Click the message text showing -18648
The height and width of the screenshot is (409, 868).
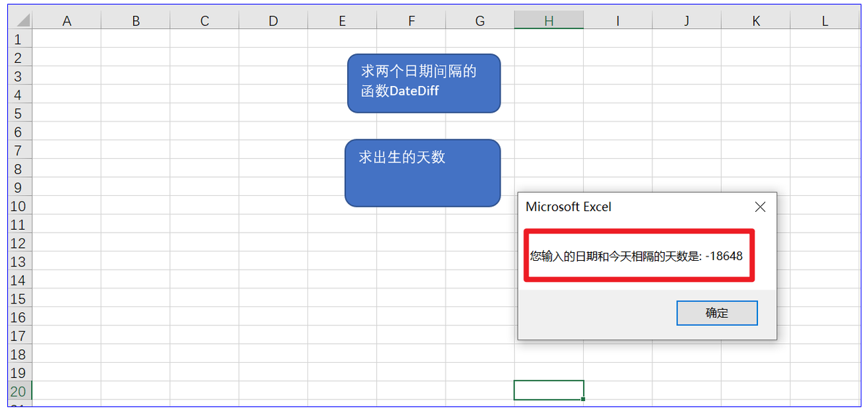point(637,256)
